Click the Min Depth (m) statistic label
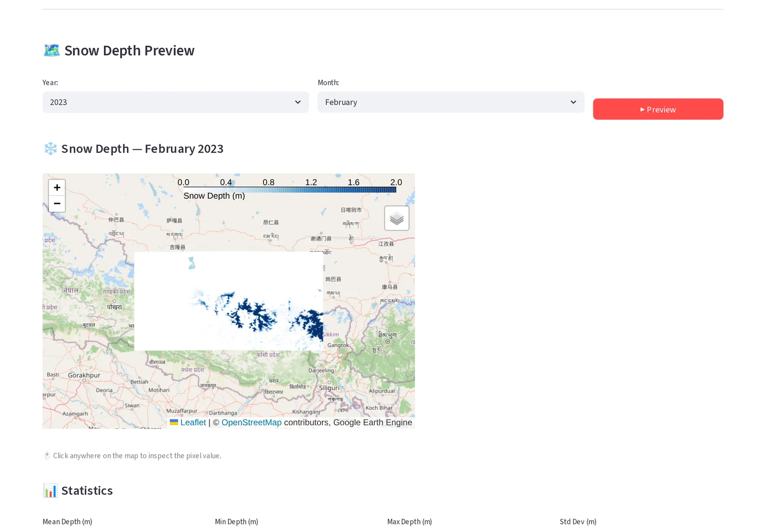 click(x=237, y=521)
